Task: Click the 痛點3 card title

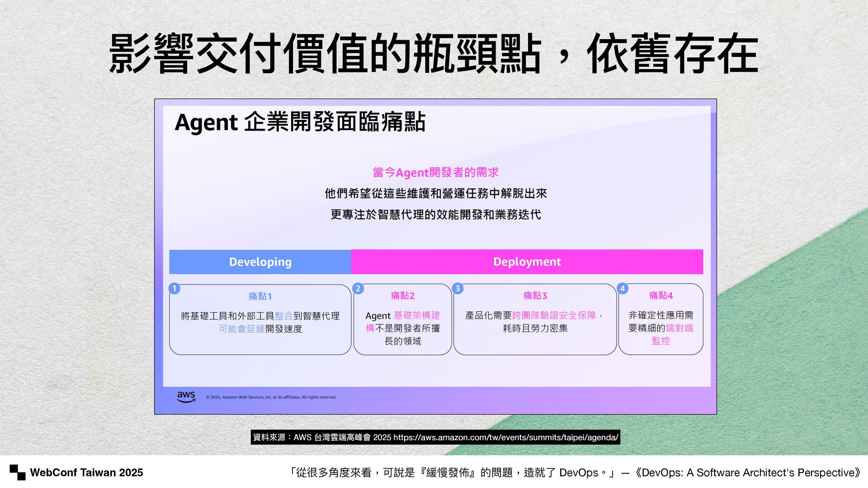Action: [x=535, y=296]
